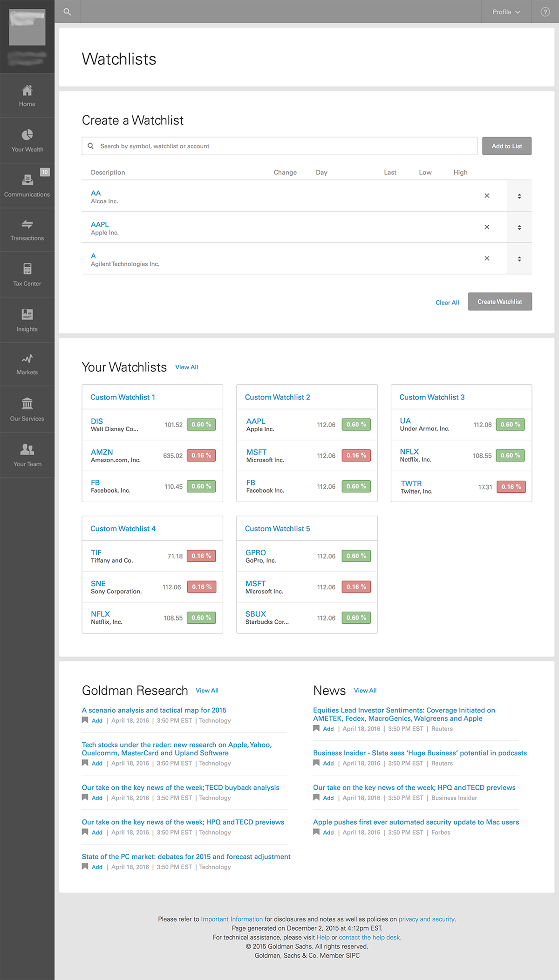This screenshot has width=559, height=980.
Task: Click View All beside Goldman Research
Action: pos(207,690)
